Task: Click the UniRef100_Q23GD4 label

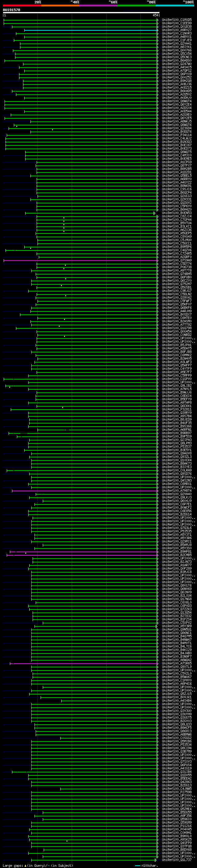Action: [176, 128]
